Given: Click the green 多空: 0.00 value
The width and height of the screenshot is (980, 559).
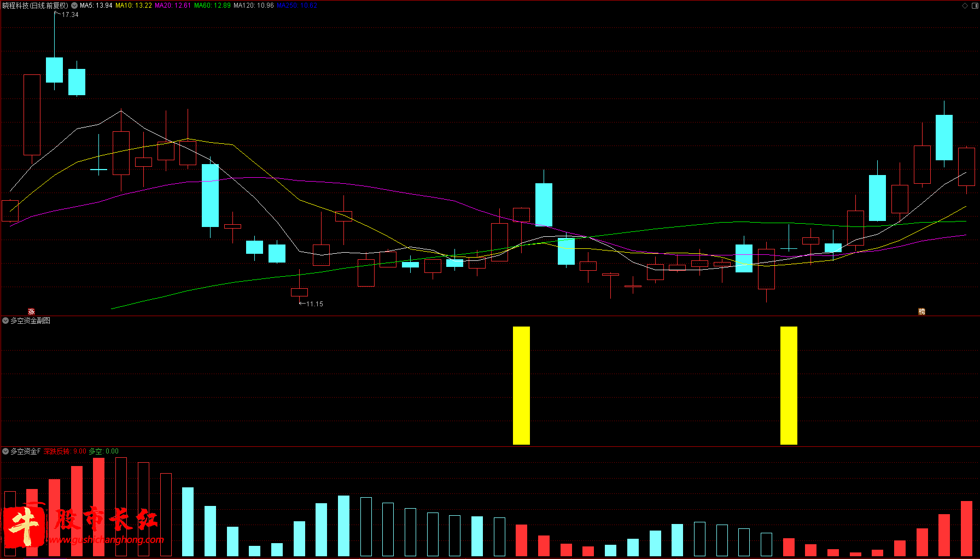Looking at the screenshot, I should (x=104, y=451).
